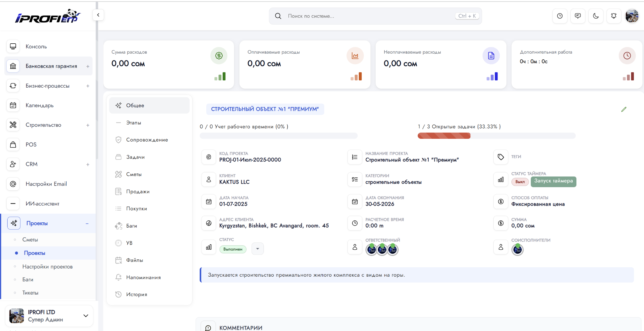
Task: Expand Бизнес-процессы plus sign
Action: point(88,86)
